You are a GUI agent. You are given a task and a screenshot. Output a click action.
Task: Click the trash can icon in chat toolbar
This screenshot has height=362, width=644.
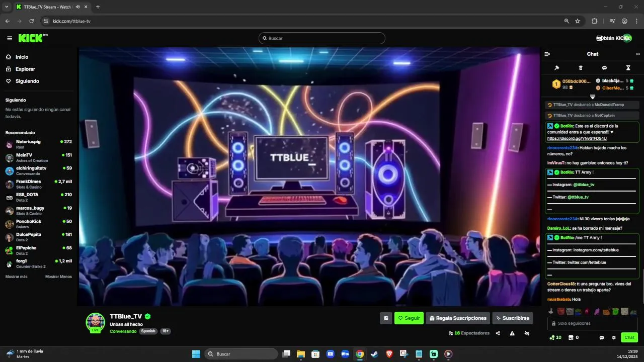pos(581,68)
